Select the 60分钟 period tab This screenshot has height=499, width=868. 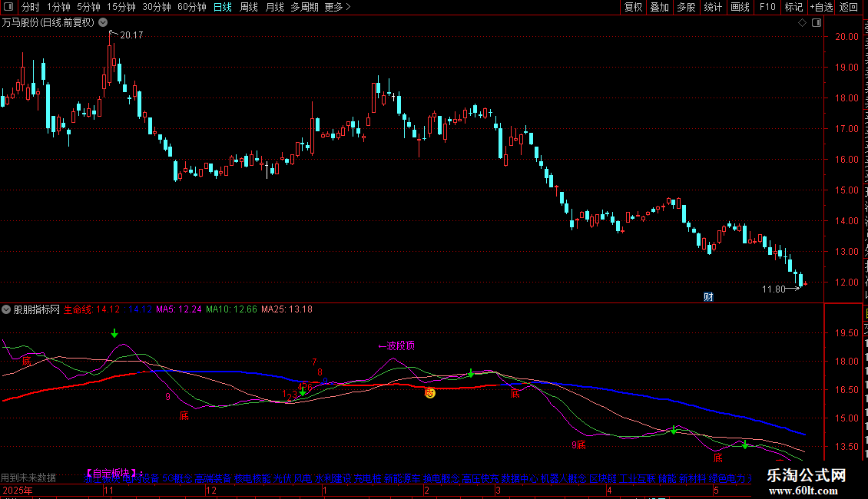coord(191,7)
